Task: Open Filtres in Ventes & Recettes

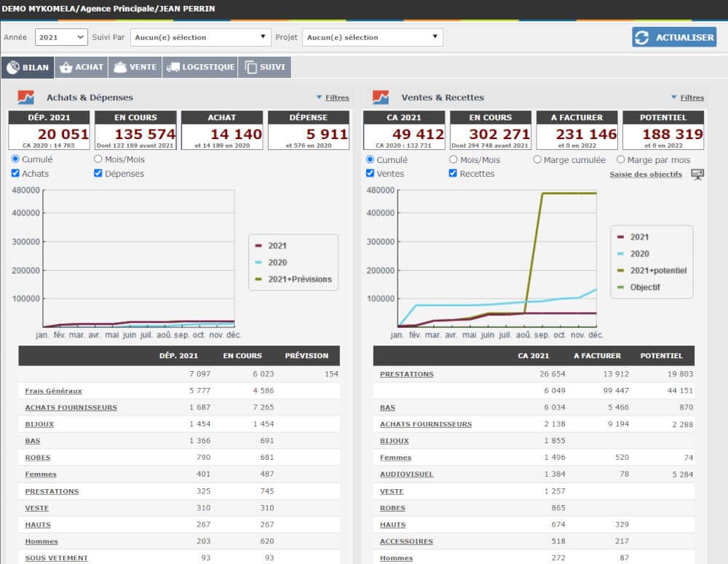Action: (692, 98)
